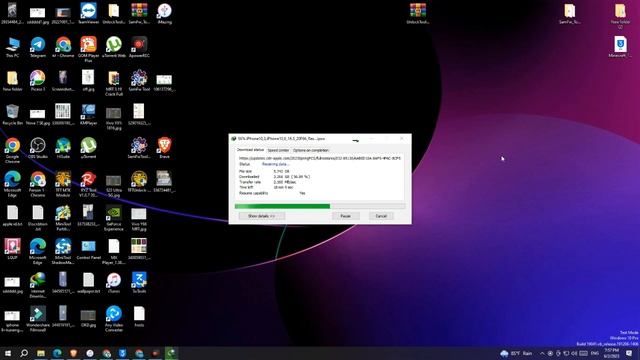Screen dimensions: 640x360
Task: Open the GeForce Experience shortcut
Action: click(113, 218)
